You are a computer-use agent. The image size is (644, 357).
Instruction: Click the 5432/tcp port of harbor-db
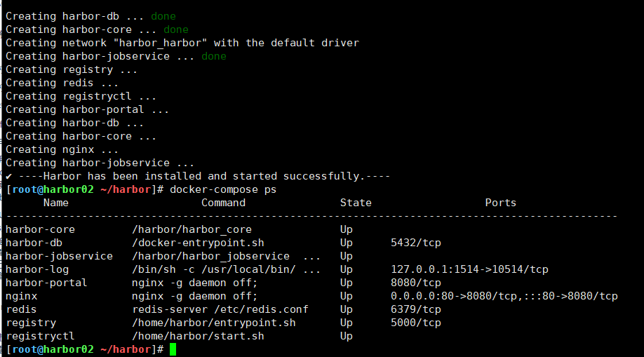[x=415, y=243]
